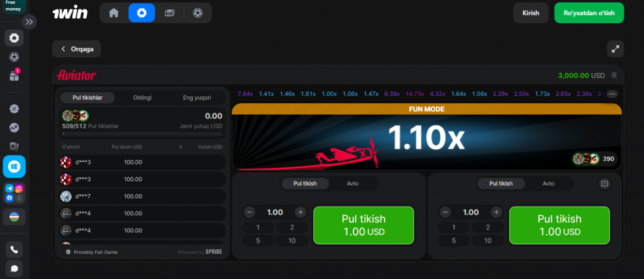The image size is (644, 279).
Task: Select Pul tikish tab in right bet panel
Action: pyautogui.click(x=501, y=183)
